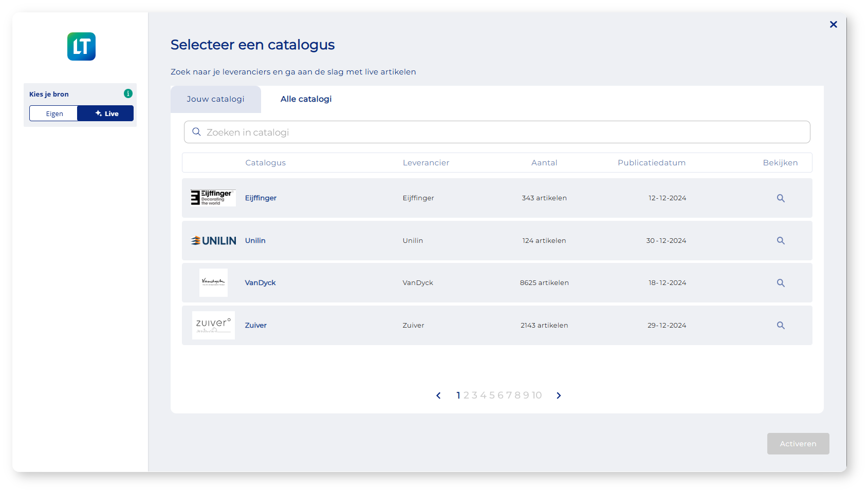Open the Unilin catalog preview magnifier
The image size is (868, 493).
click(x=781, y=240)
